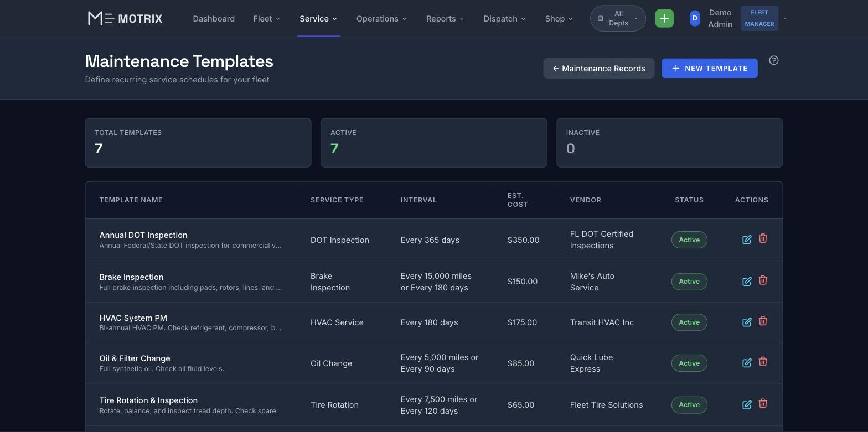Delete the Annual DOT Inspection template

point(763,238)
